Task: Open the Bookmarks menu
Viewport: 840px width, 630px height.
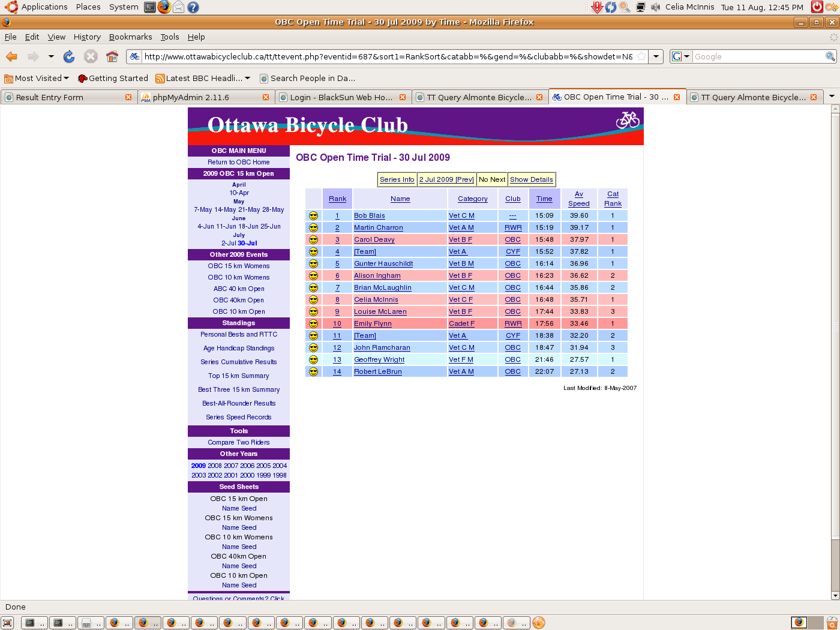Action: 130,37
